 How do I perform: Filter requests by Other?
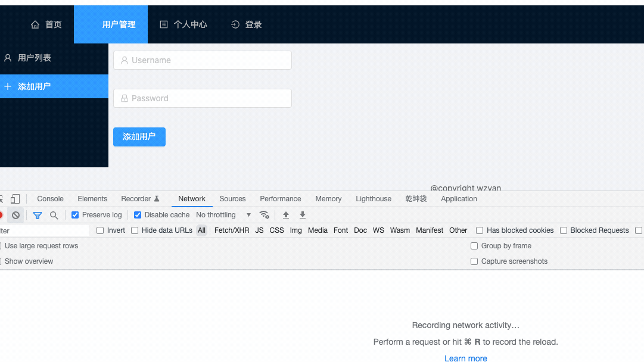pos(458,230)
